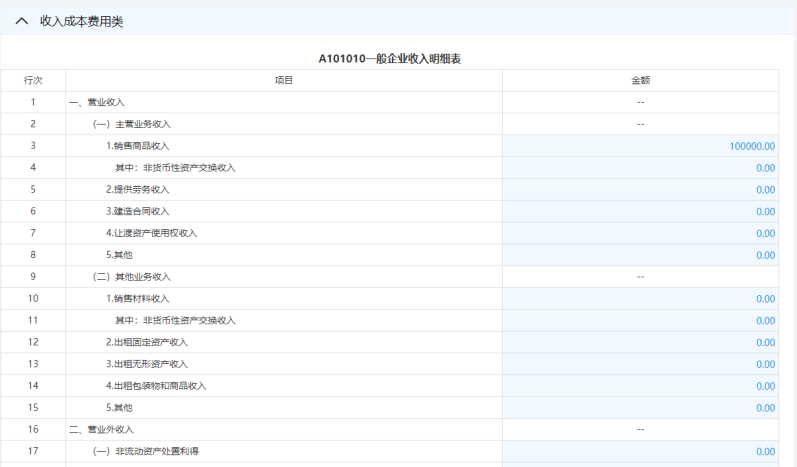This screenshot has height=467, width=797.
Task: Click the 出租包装物和商品收入 amount field
Action: click(640, 386)
